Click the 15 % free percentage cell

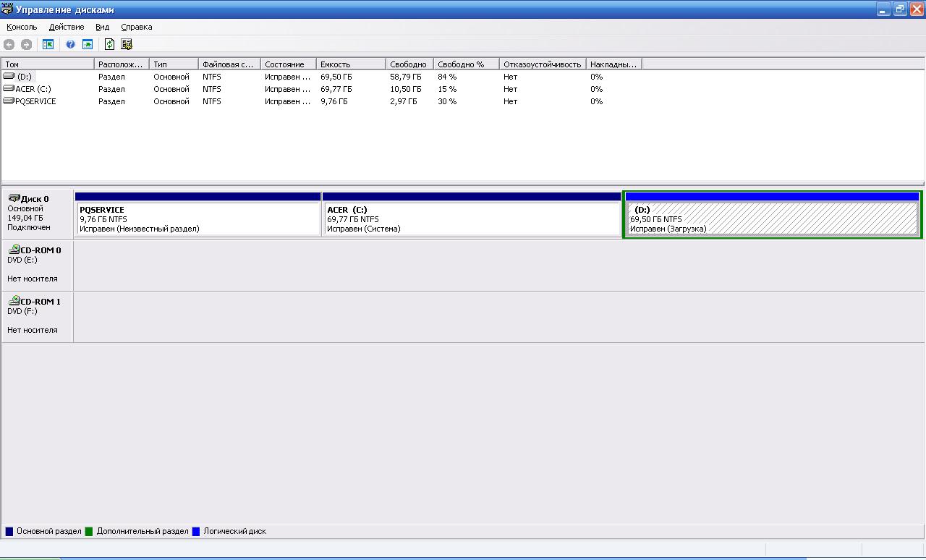(x=447, y=89)
